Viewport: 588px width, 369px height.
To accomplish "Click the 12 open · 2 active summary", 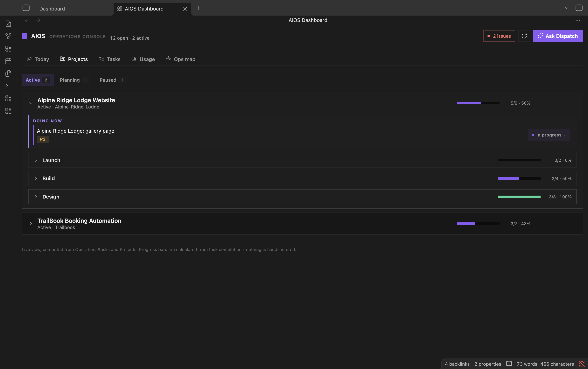I will coord(130,38).
